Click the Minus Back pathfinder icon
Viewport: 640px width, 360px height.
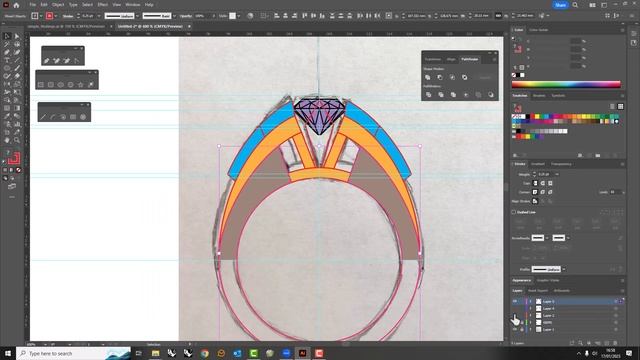pyautogui.click(x=491, y=95)
